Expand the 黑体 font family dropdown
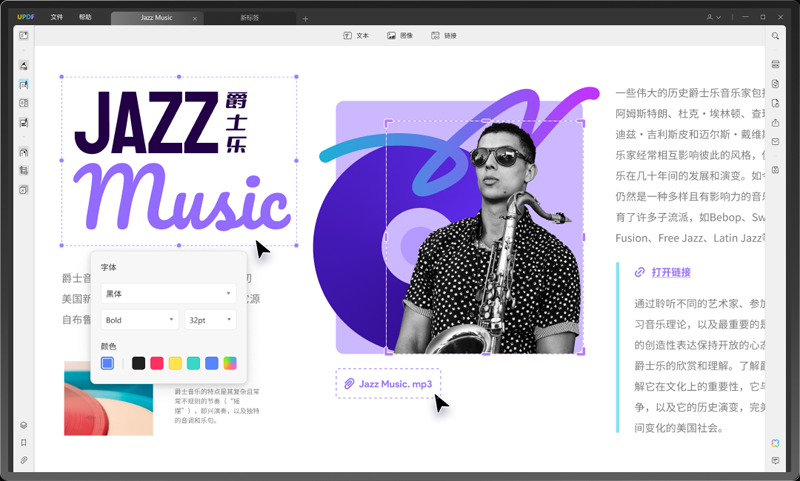The width and height of the screenshot is (800, 481). [x=168, y=293]
